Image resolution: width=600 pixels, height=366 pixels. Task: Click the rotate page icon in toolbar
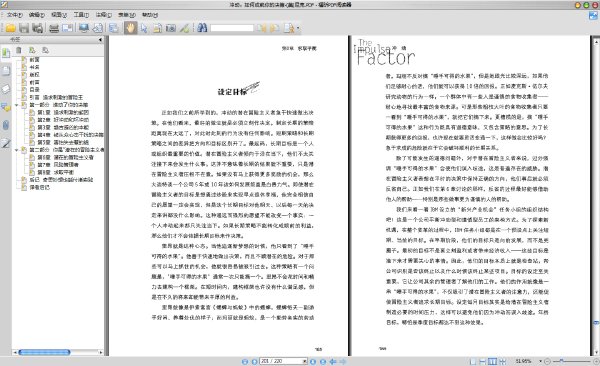[x=97, y=28]
